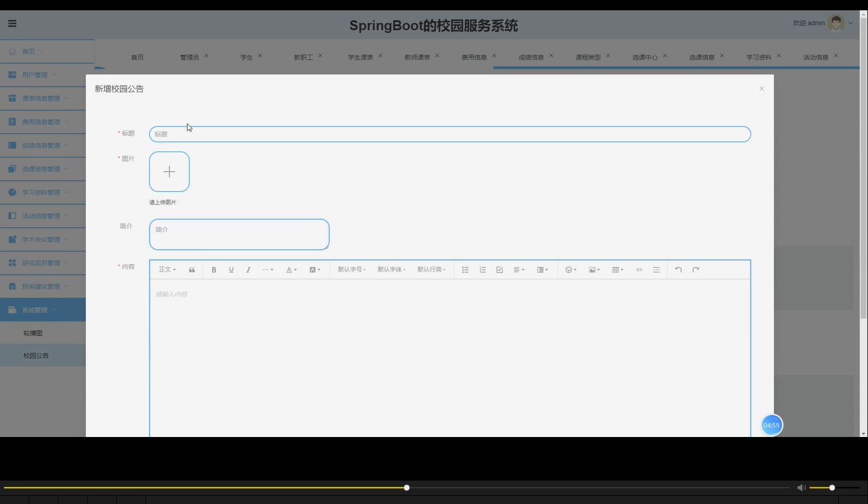This screenshot has width=868, height=504.
Task: Insert a code block in the editor
Action: pyautogui.click(x=639, y=270)
